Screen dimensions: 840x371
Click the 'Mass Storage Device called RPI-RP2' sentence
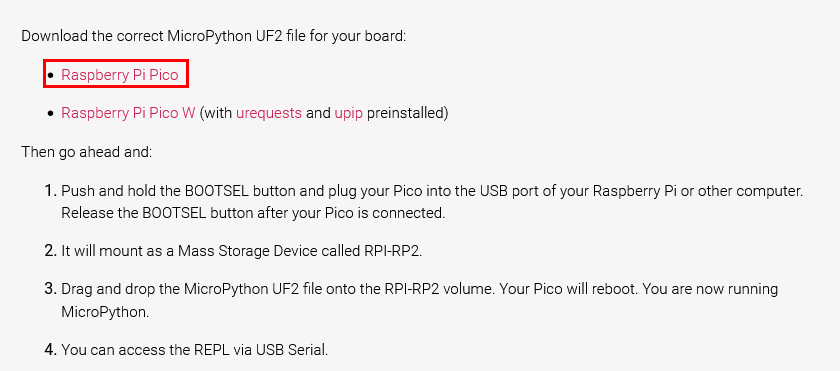pyautogui.click(x=242, y=251)
